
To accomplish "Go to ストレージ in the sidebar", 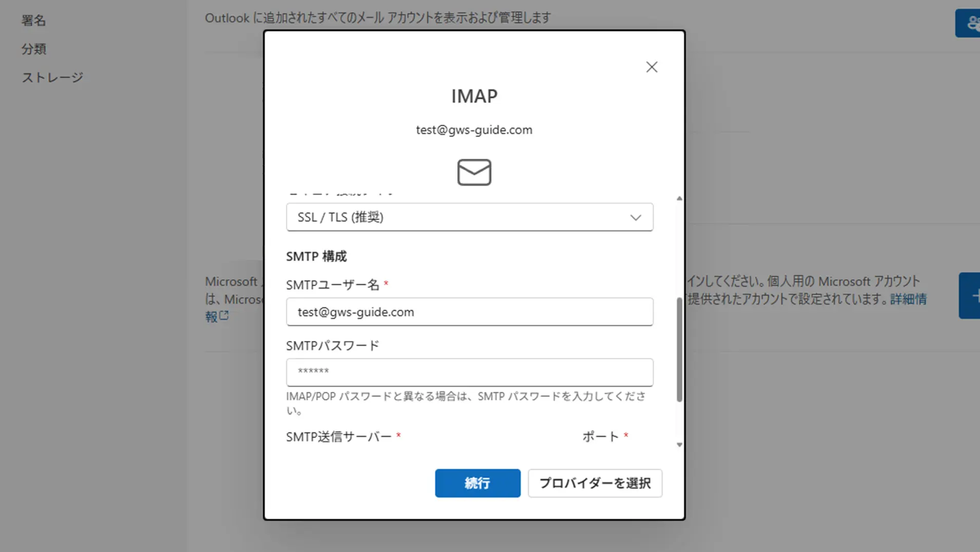I will point(52,78).
